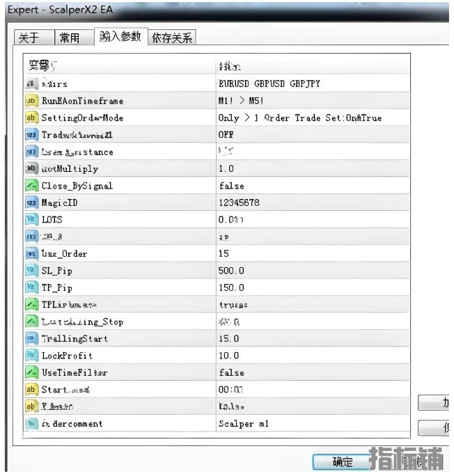
Task: Toggle the UseTimeFilter false value
Action: [x=231, y=372]
